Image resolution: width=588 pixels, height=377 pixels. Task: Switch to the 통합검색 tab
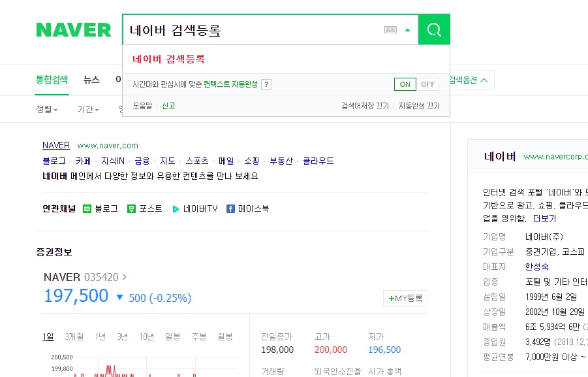click(52, 80)
